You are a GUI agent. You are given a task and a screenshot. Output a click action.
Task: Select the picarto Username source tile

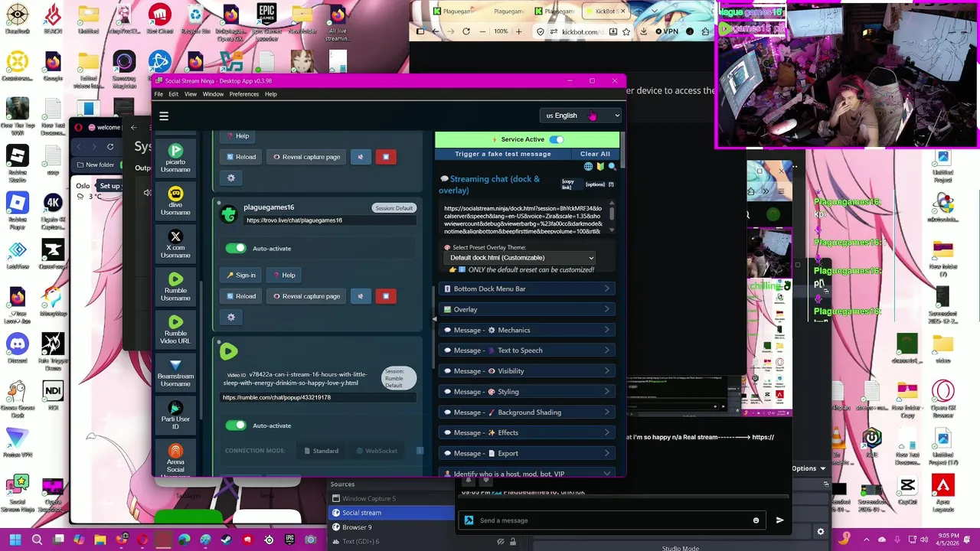click(175, 158)
